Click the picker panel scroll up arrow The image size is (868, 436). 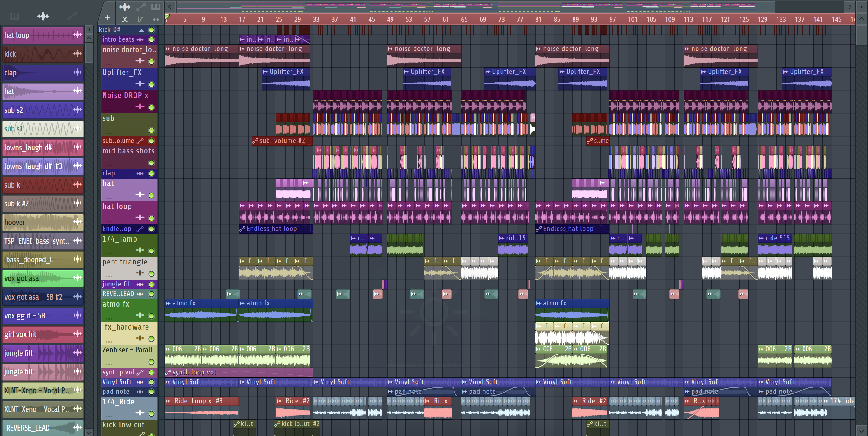[89, 38]
